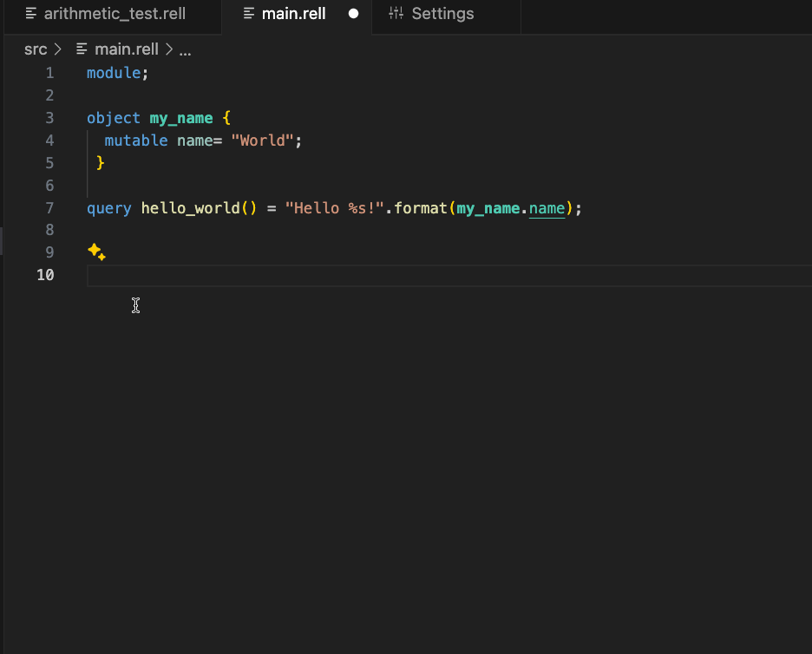Click the src breadcrumb segment
The image size is (812, 654).
click(x=36, y=49)
